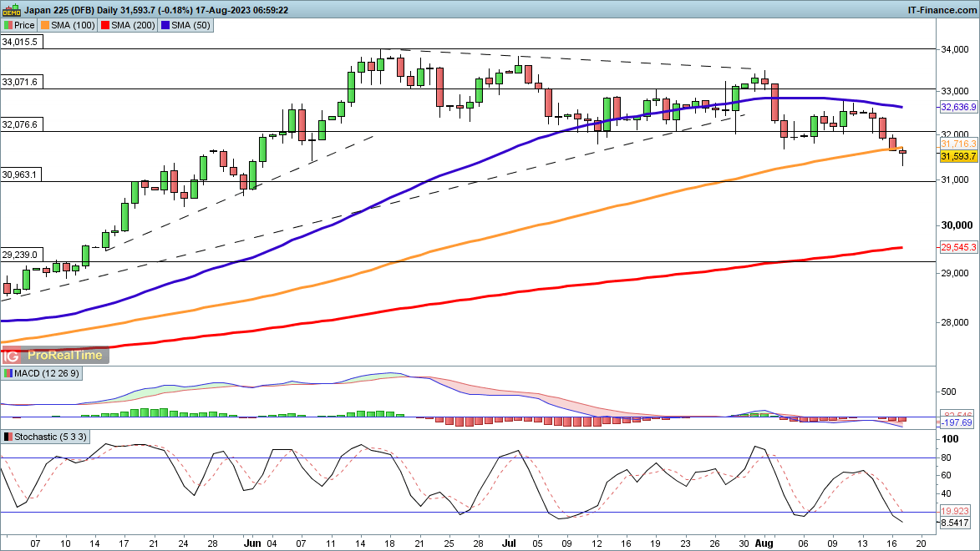
Task: Click the 32,076.6 level label
Action: 20,124
